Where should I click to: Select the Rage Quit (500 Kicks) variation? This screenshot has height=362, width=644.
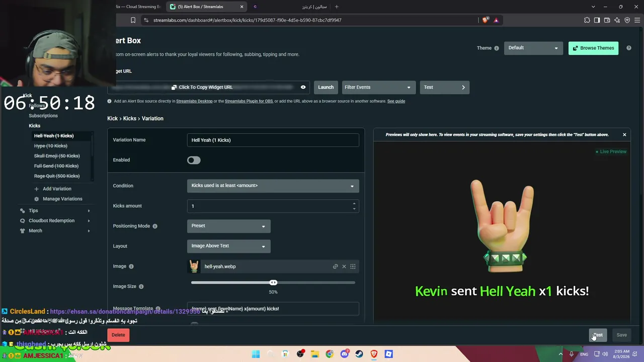(x=57, y=176)
